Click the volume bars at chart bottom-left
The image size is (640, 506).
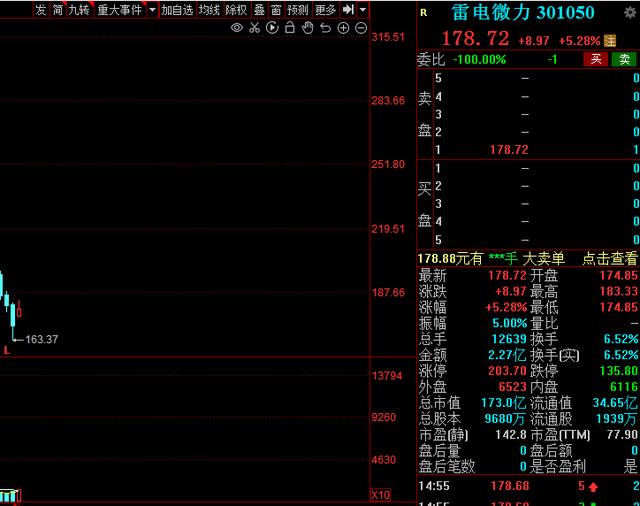9,495
